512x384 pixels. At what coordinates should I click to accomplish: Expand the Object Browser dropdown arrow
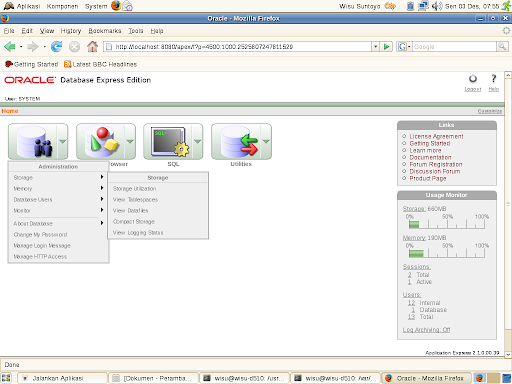click(x=130, y=141)
